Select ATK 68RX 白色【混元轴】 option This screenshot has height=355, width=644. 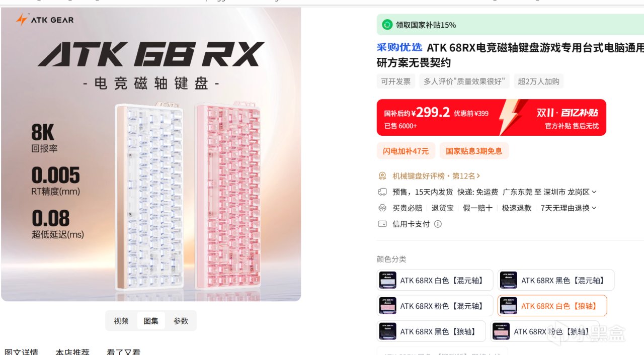point(435,280)
